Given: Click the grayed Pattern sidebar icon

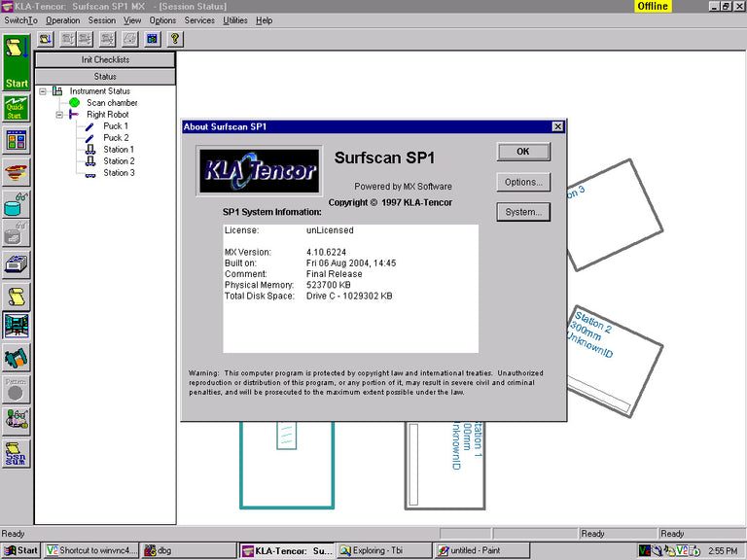Looking at the screenshot, I should pyautogui.click(x=17, y=390).
